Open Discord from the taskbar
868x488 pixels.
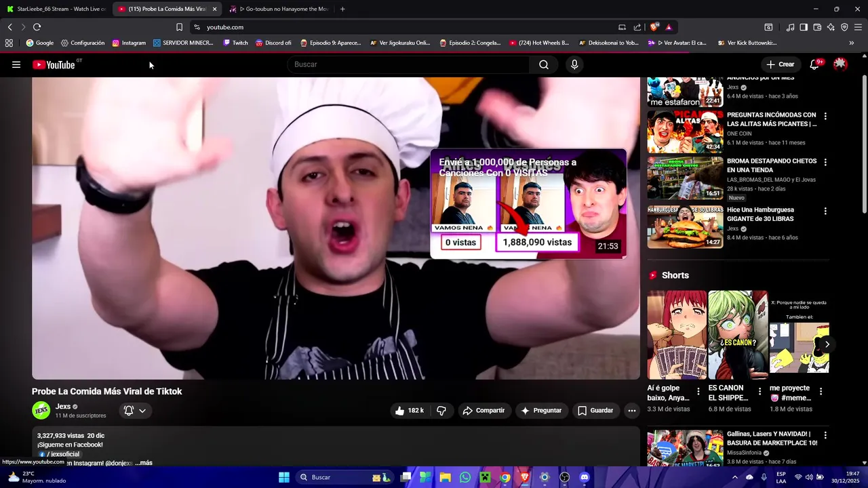(585, 477)
